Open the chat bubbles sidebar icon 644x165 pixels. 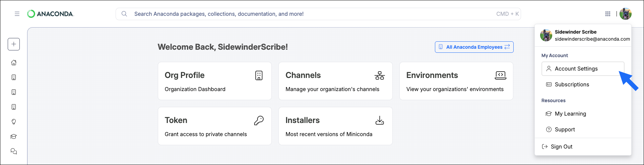pyautogui.click(x=14, y=151)
